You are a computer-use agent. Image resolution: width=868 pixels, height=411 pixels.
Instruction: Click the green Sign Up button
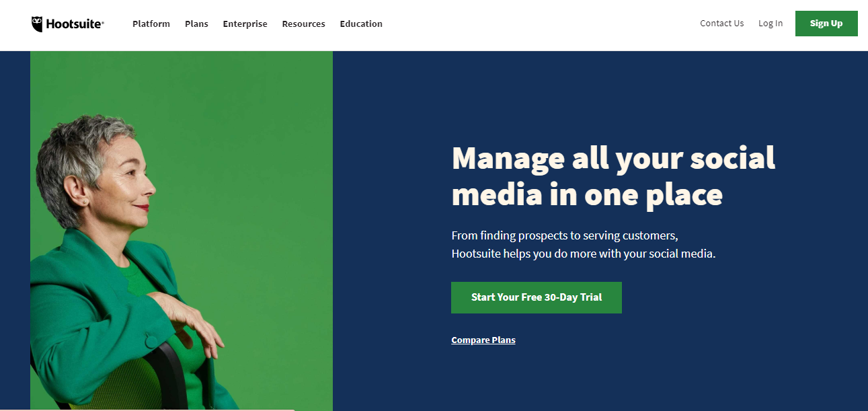[826, 24]
